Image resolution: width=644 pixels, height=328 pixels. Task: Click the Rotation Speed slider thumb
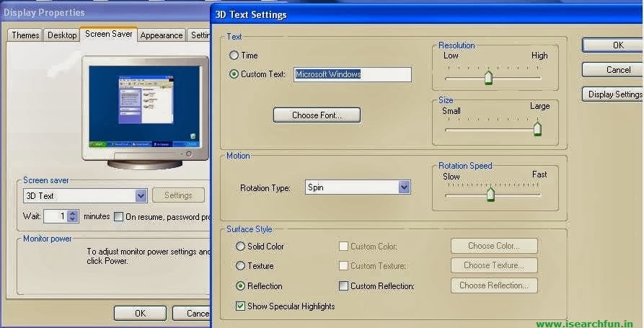pos(490,194)
